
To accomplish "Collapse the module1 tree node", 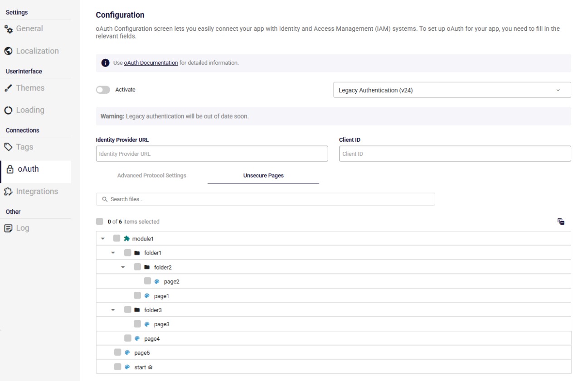I will tap(103, 239).
